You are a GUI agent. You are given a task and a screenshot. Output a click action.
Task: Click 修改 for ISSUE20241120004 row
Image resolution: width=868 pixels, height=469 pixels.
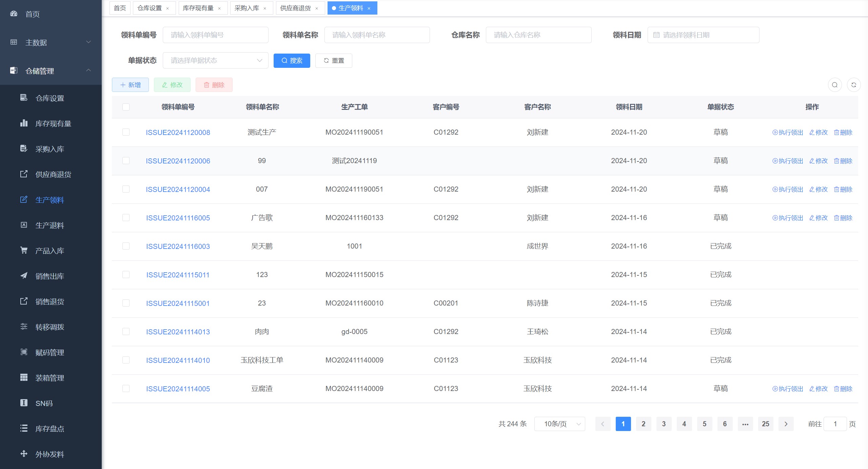pyautogui.click(x=818, y=190)
